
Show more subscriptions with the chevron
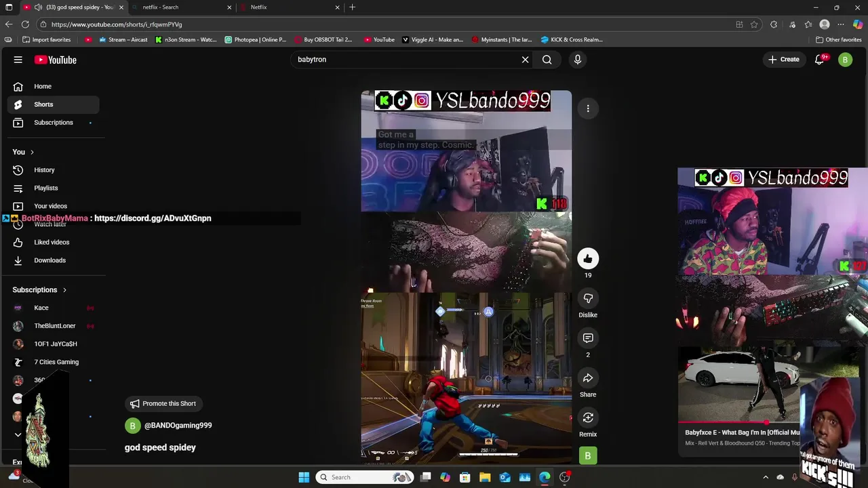coord(18,434)
